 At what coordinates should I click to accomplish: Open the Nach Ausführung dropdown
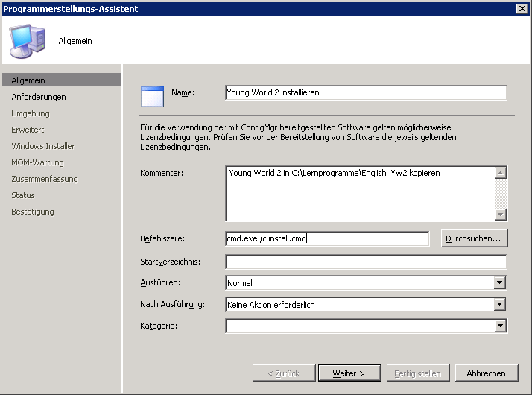click(500, 305)
